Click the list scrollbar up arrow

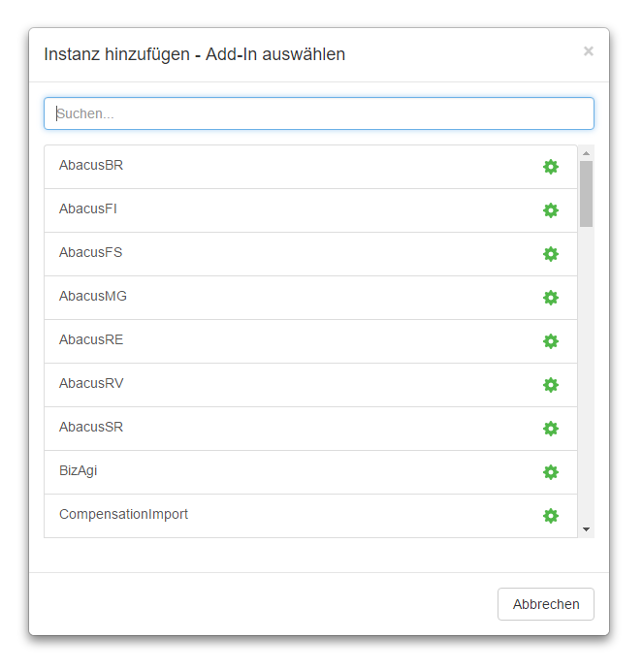586,153
